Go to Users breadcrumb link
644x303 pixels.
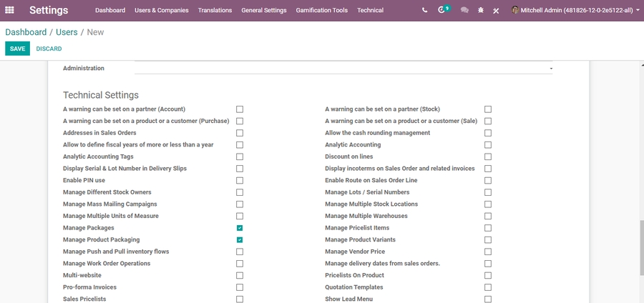click(x=67, y=32)
